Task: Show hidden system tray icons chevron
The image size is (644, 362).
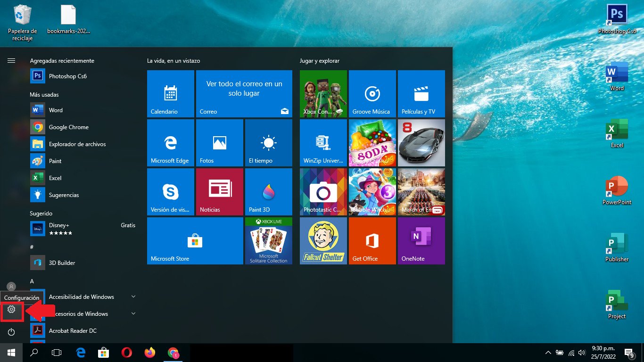Action: pyautogui.click(x=548, y=353)
